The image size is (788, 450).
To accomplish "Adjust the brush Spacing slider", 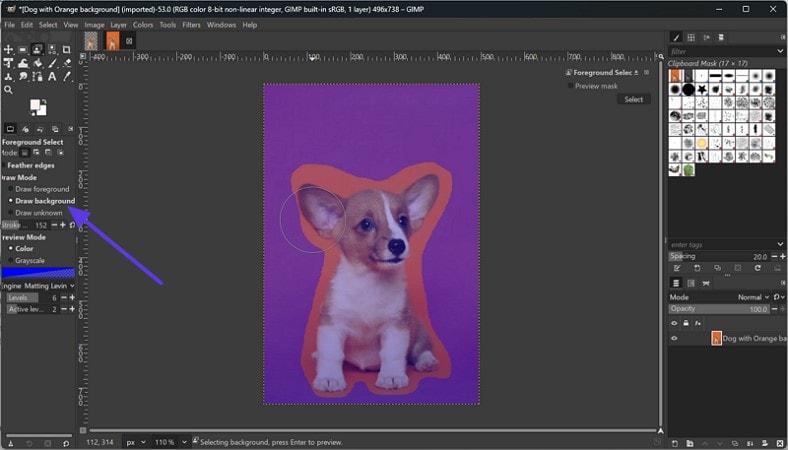I will (x=719, y=256).
